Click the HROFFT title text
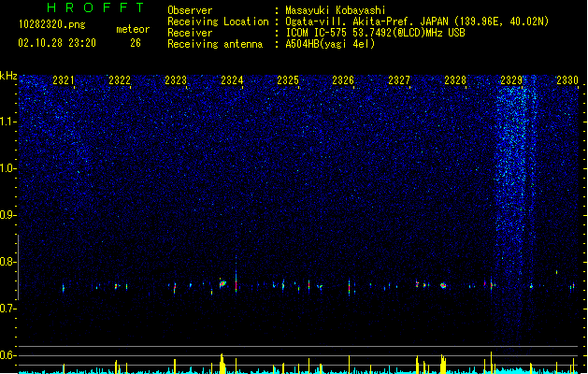This screenshot has height=374, width=588. 95,7
